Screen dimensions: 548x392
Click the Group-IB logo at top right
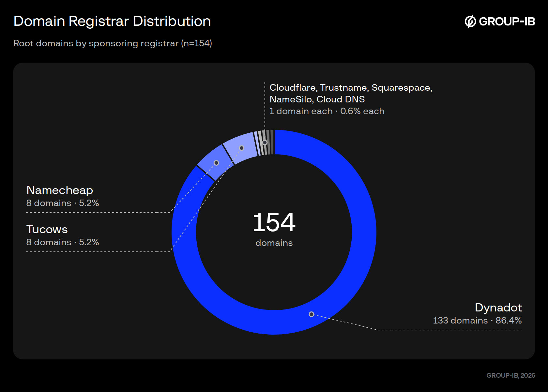pyautogui.click(x=500, y=22)
